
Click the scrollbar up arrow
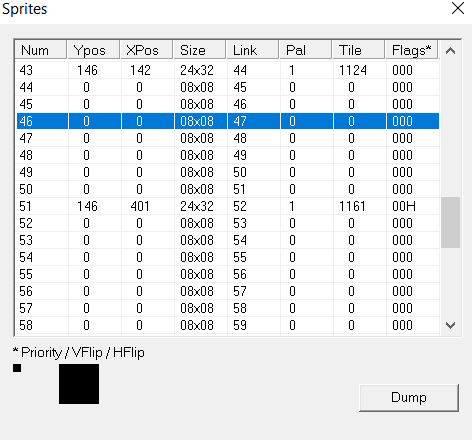click(x=450, y=51)
